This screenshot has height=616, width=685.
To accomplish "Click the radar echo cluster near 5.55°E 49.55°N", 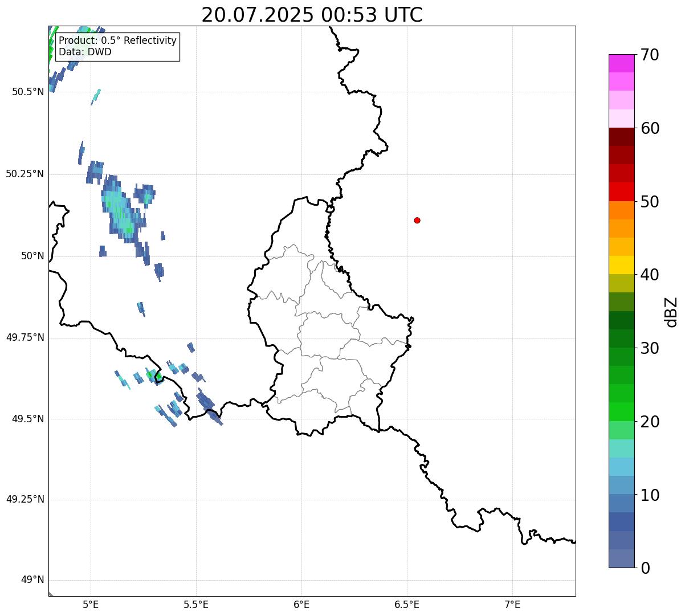I will pyautogui.click(x=208, y=406).
